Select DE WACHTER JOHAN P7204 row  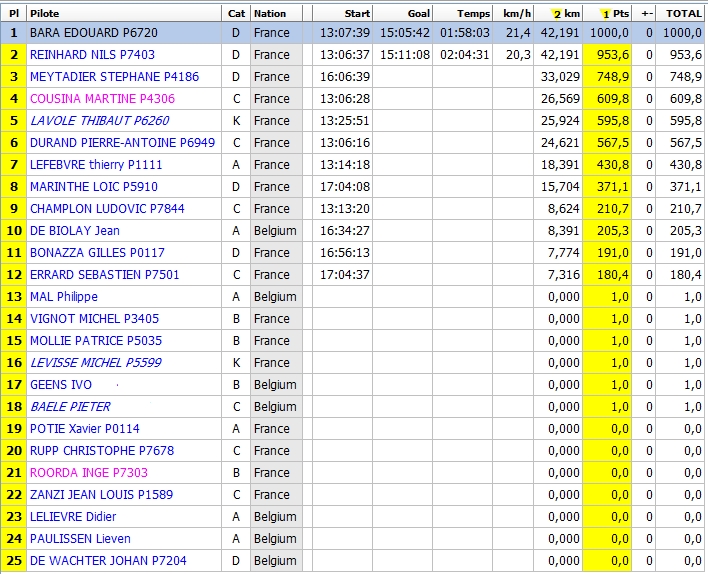[x=108, y=560]
